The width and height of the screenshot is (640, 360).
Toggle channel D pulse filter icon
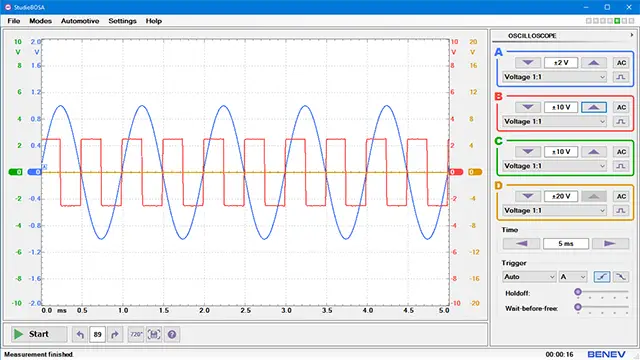click(x=621, y=211)
